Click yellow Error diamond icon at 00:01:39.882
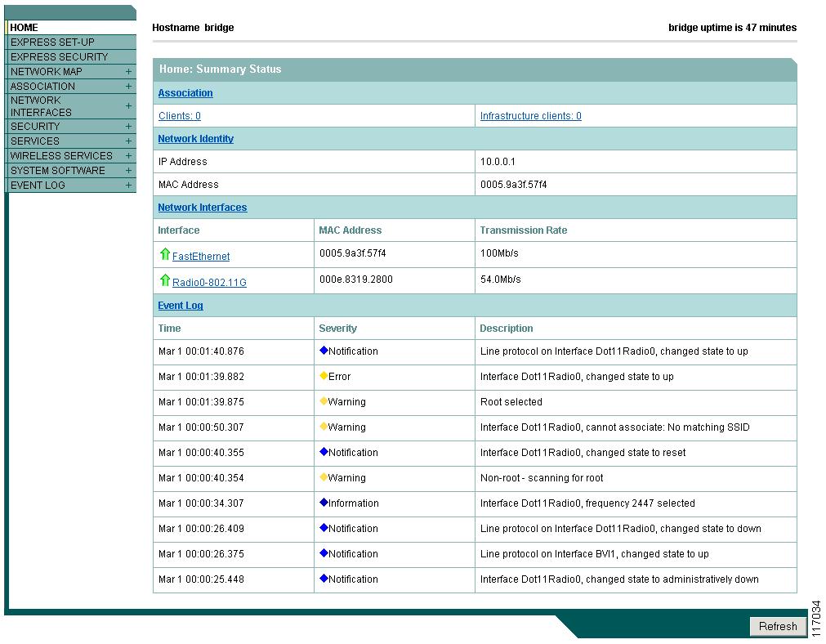The image size is (826, 644). [324, 376]
